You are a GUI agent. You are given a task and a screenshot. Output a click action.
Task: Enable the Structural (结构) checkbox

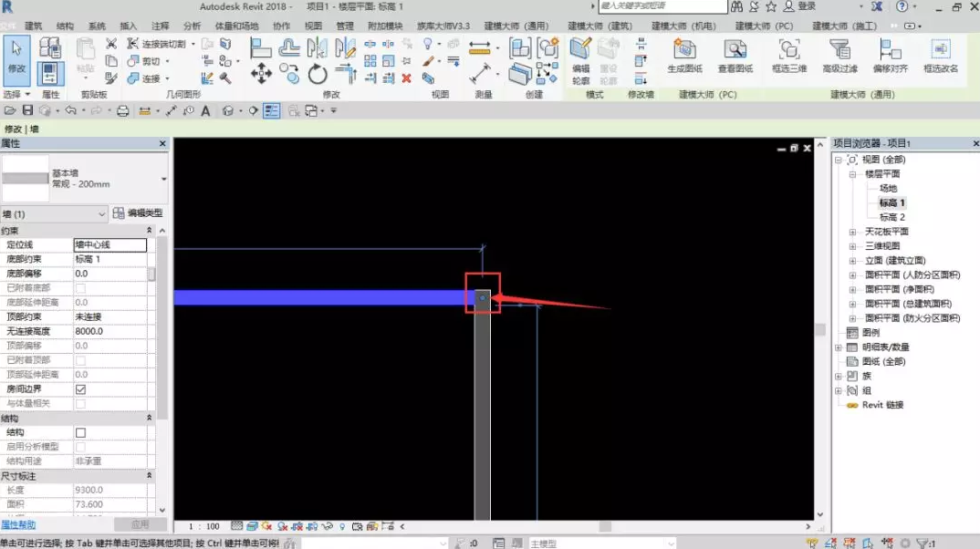click(80, 432)
